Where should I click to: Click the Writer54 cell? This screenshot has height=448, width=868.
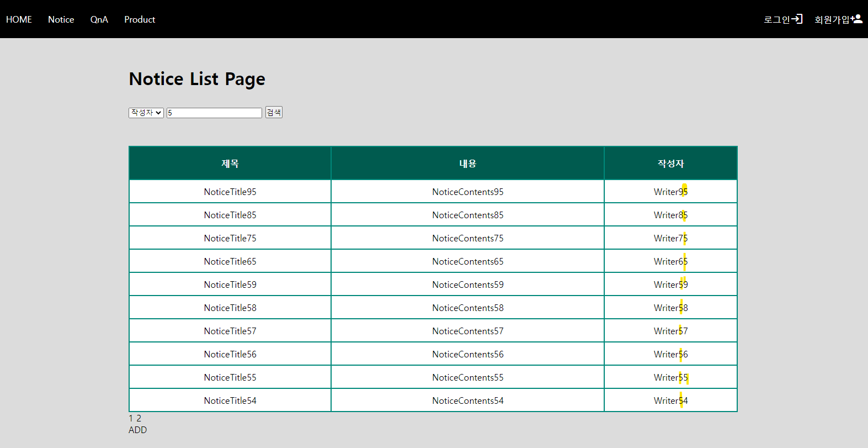[670, 400]
